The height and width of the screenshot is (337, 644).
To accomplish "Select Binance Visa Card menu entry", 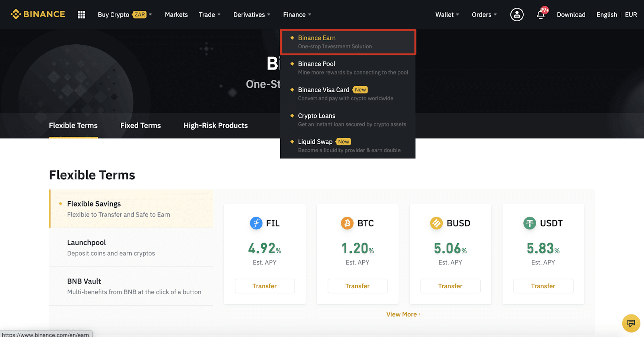I will [x=348, y=94].
